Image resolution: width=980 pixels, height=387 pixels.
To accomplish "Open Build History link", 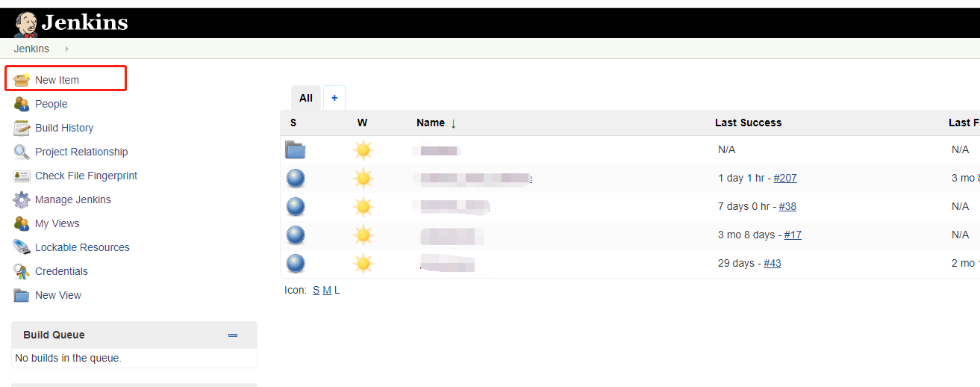I will (x=64, y=128).
